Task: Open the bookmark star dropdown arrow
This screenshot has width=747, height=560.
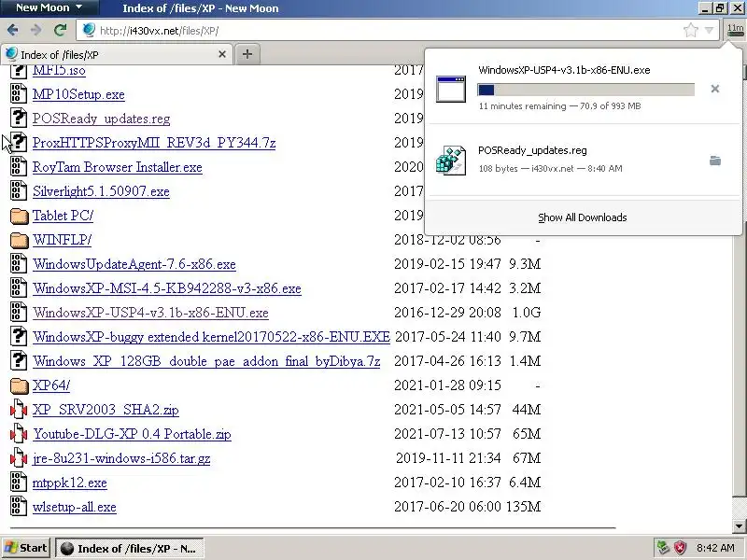Action: (710, 31)
